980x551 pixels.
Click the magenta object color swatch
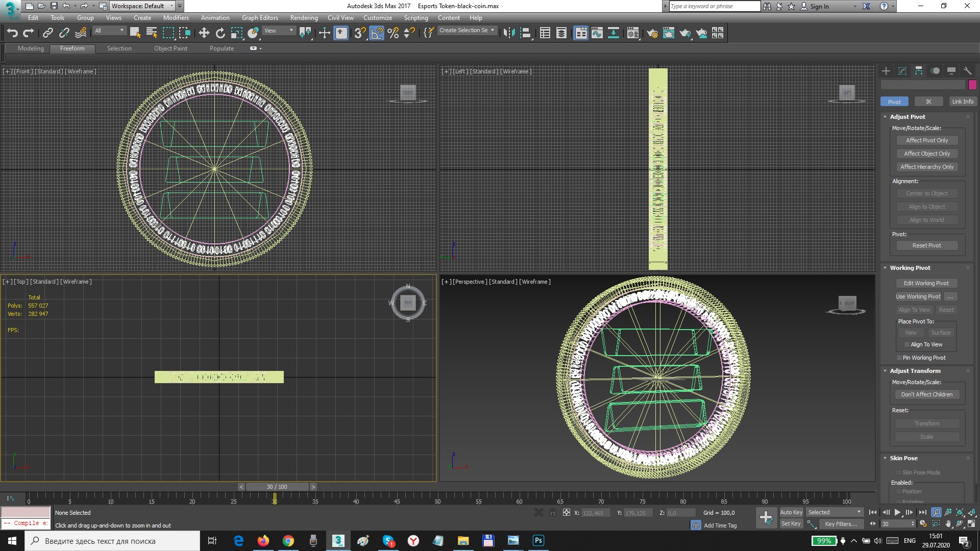click(972, 85)
